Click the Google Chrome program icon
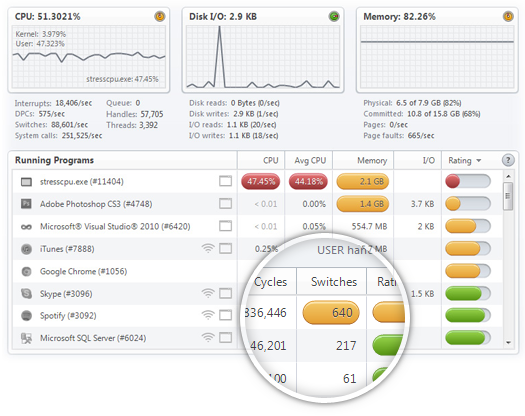 click(26, 271)
